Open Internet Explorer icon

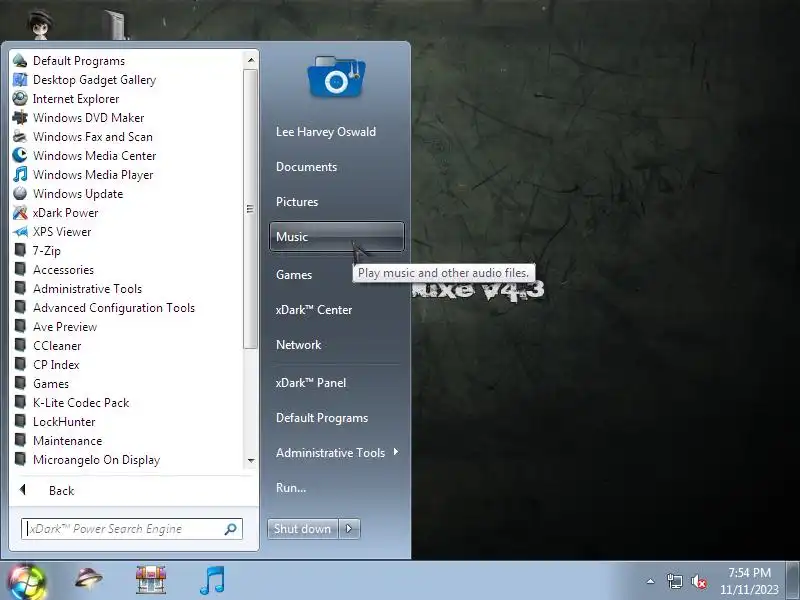point(20,98)
